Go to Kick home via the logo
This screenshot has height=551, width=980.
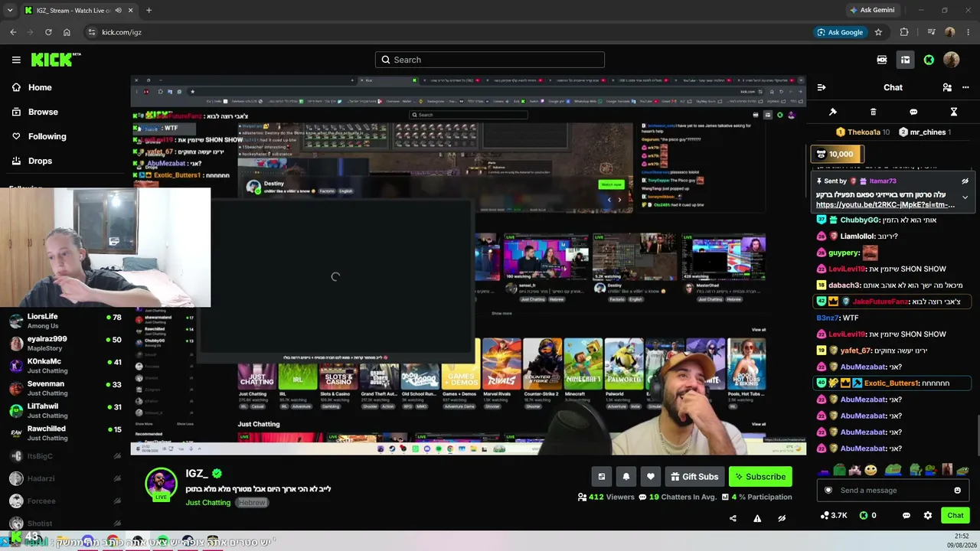tap(56, 60)
